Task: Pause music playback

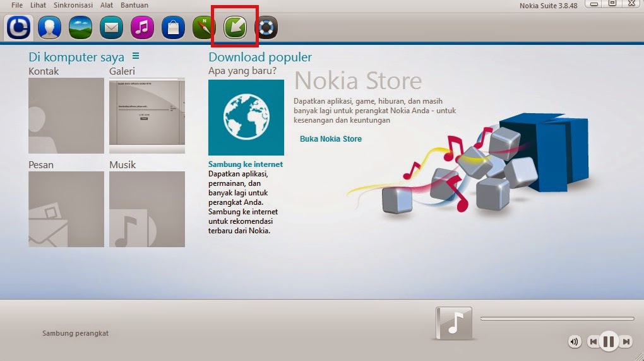Action: coord(609,341)
